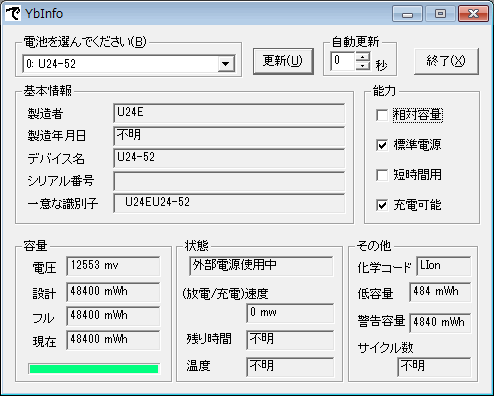Click the 化学コード value LIon
Image resolution: width=494 pixels, height=396 pixels.
[444, 266]
